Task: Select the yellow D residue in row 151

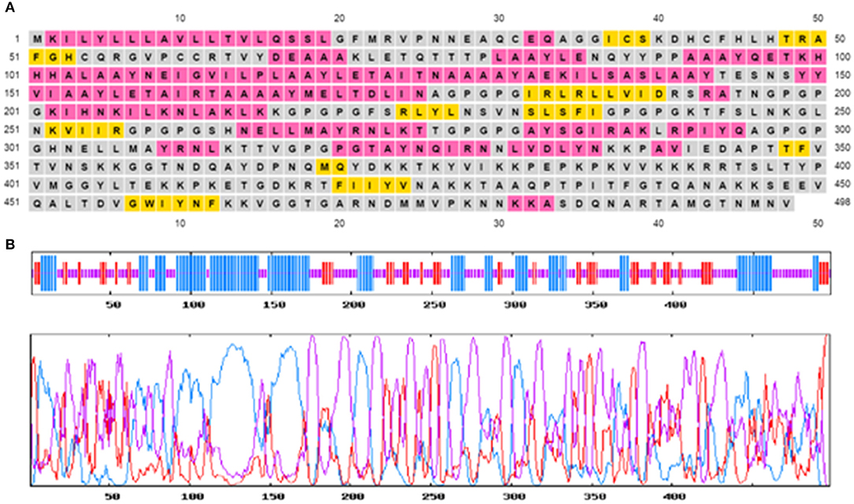Action: [659, 93]
